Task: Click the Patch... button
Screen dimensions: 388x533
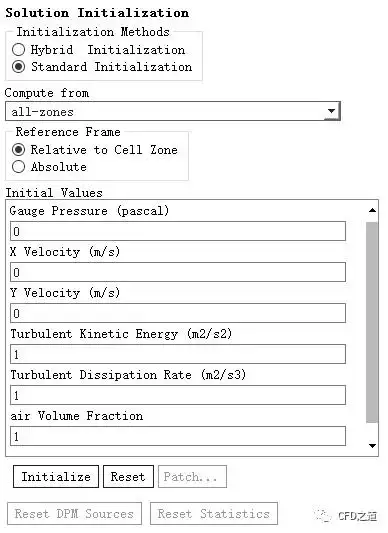Action: click(192, 477)
